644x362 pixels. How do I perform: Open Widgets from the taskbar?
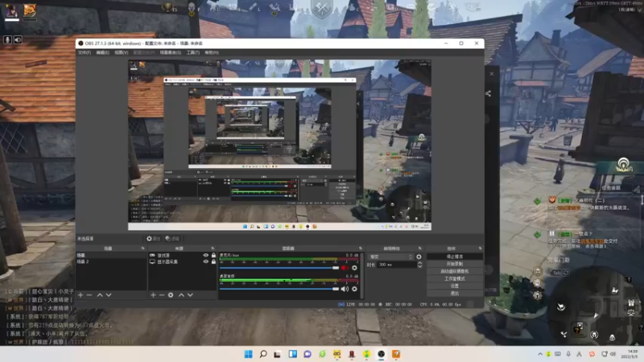click(293, 354)
